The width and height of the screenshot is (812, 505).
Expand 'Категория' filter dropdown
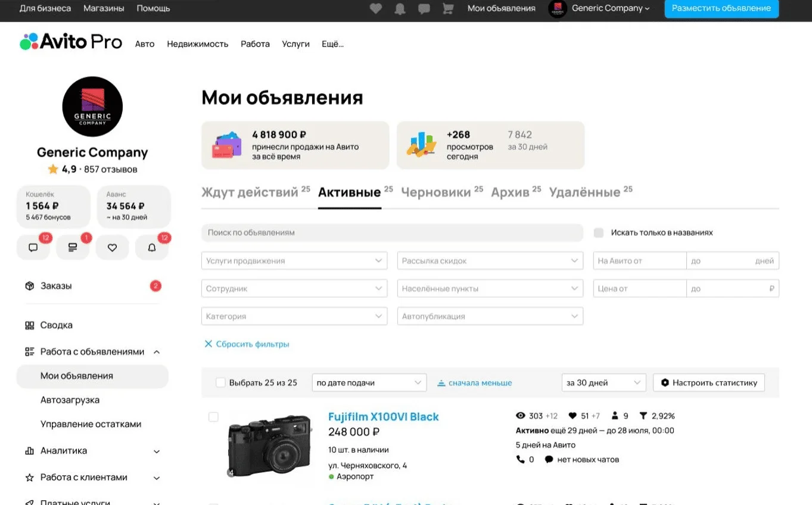[294, 317]
